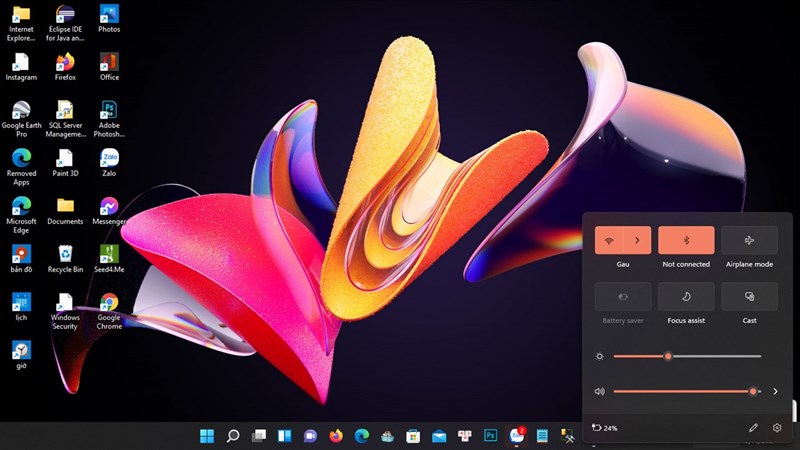This screenshot has height=450, width=800.
Task: Open the Mail app on taskbar
Action: coord(439,436)
